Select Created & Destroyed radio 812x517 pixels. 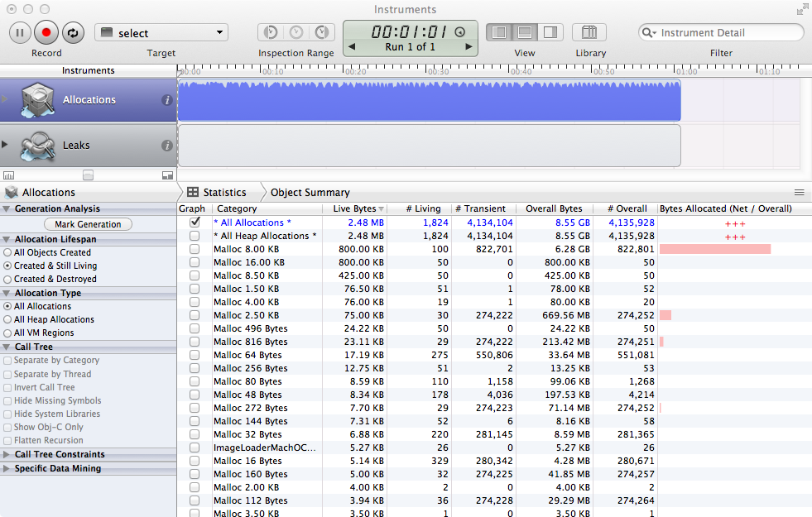pyautogui.click(x=7, y=279)
